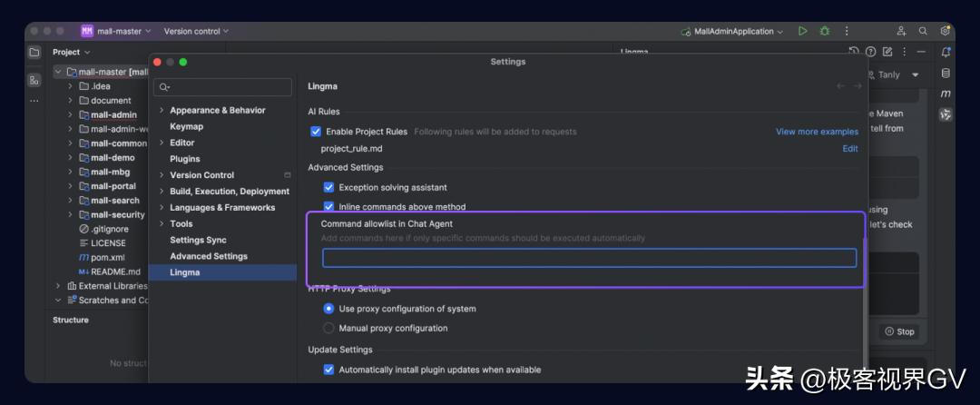Open the Database tool window icon
Screen dimensions: 980x405
(946, 74)
